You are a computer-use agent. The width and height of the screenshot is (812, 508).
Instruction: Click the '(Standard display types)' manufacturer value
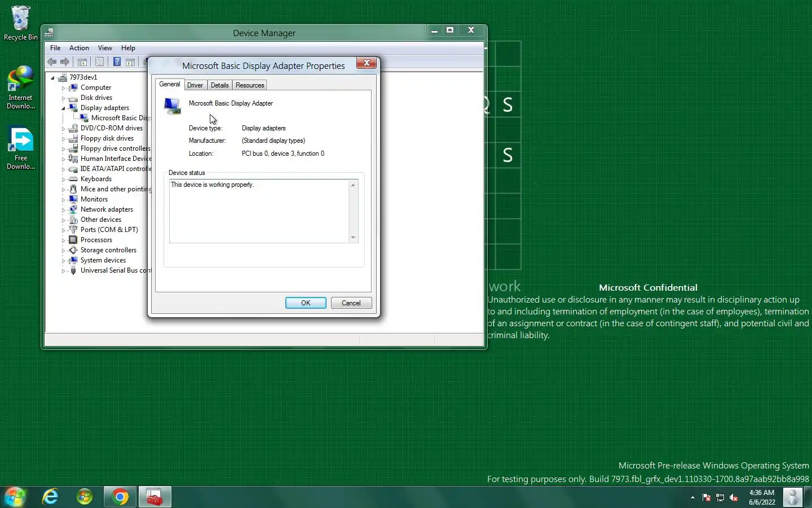(273, 141)
